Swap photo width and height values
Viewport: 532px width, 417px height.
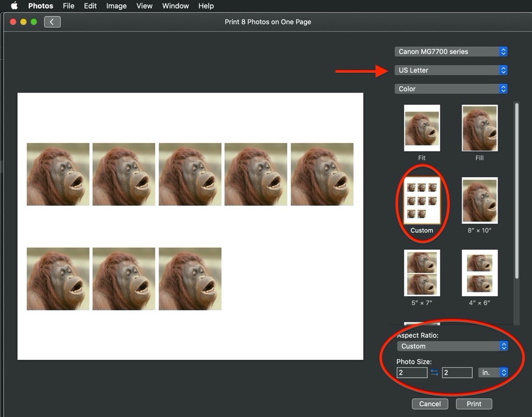pyautogui.click(x=434, y=373)
